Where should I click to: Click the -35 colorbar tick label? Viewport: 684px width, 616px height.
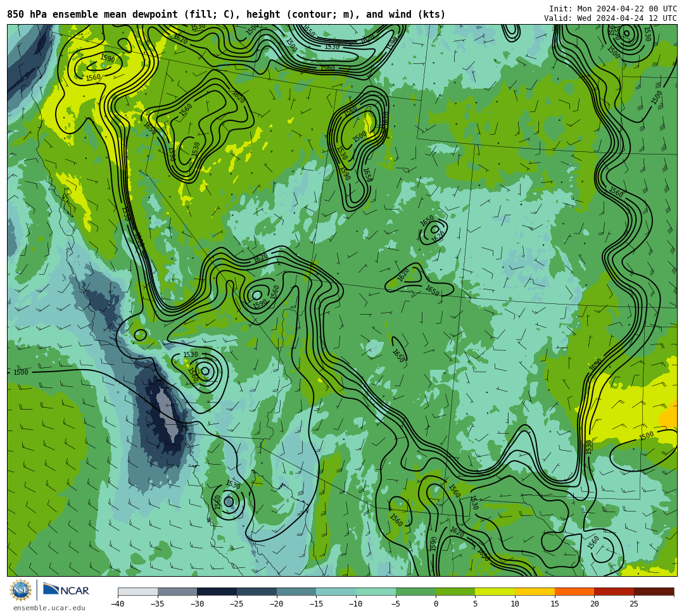pos(158,604)
